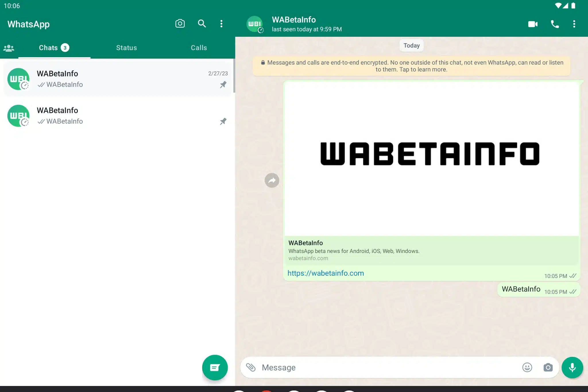The height and width of the screenshot is (392, 588).
Task: Start a voice call with WABetaInfo
Action: [555, 24]
